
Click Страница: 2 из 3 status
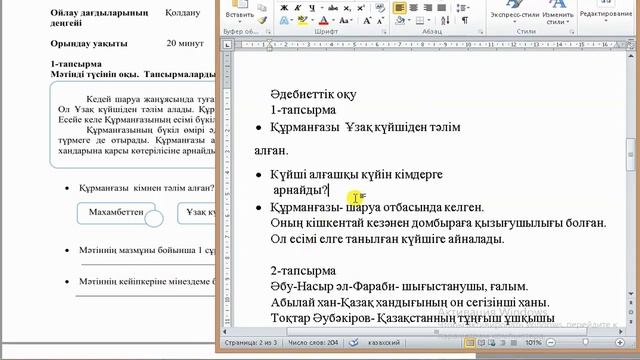(x=251, y=342)
